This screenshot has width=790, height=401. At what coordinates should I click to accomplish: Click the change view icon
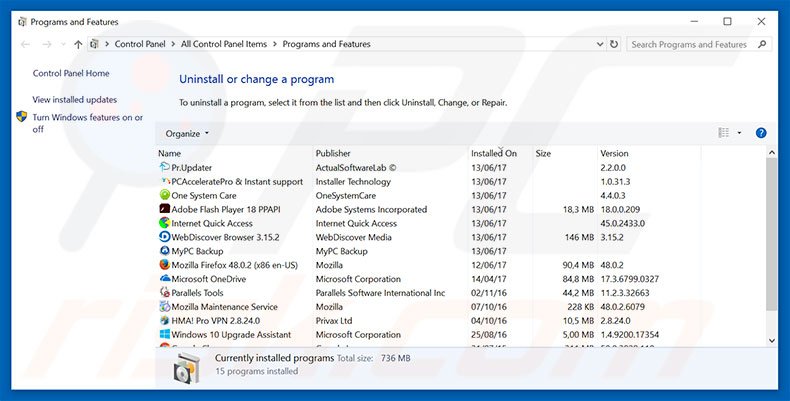[x=723, y=132]
